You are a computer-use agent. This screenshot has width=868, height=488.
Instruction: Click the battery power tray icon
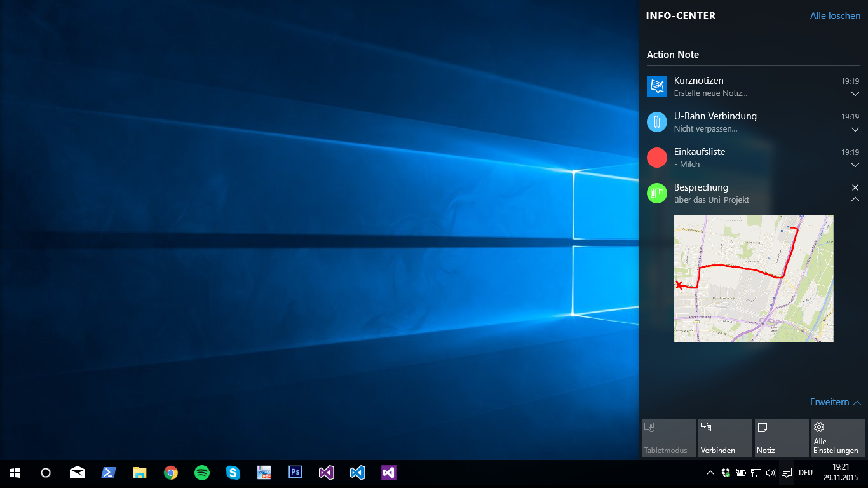pyautogui.click(x=741, y=473)
